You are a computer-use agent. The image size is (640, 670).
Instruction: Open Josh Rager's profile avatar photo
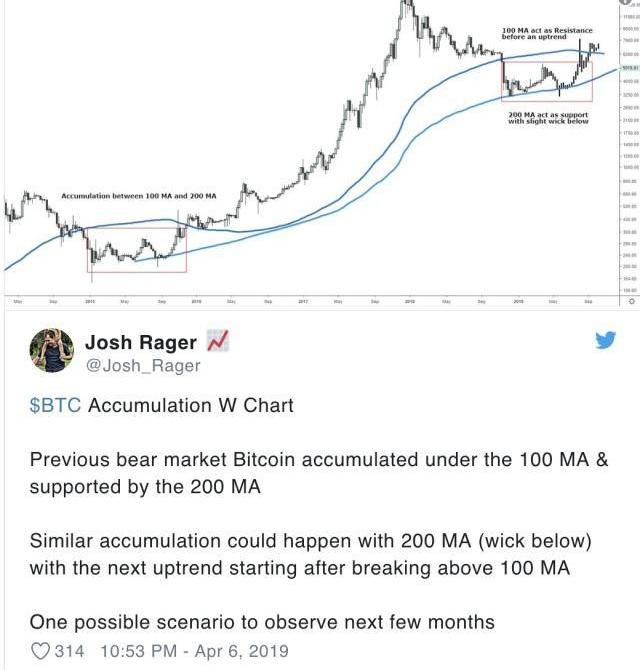tap(52, 350)
